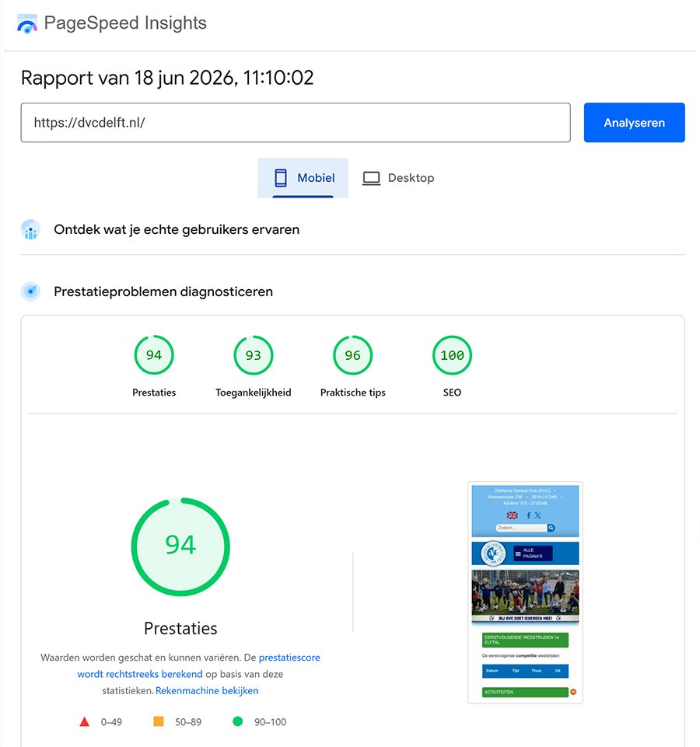700x747 pixels.
Task: Click the radar diagnostics icon
Action: click(31, 291)
